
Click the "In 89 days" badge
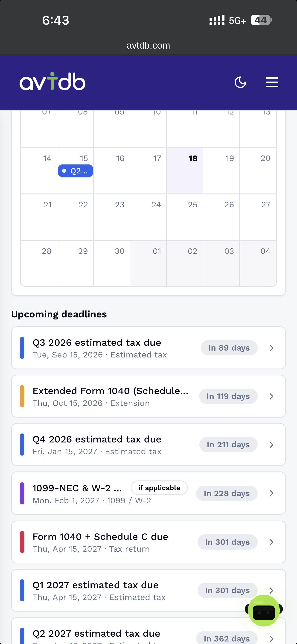pos(229,348)
